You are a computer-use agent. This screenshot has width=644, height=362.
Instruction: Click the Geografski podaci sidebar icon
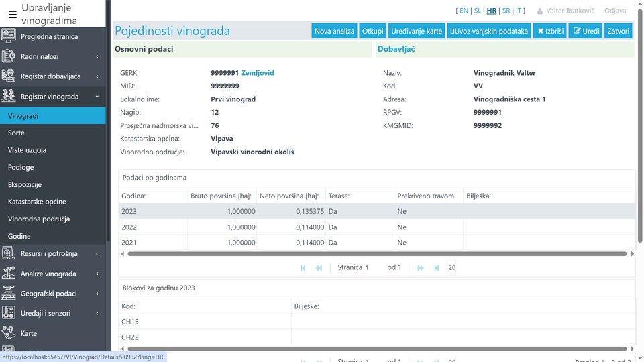click(9, 293)
